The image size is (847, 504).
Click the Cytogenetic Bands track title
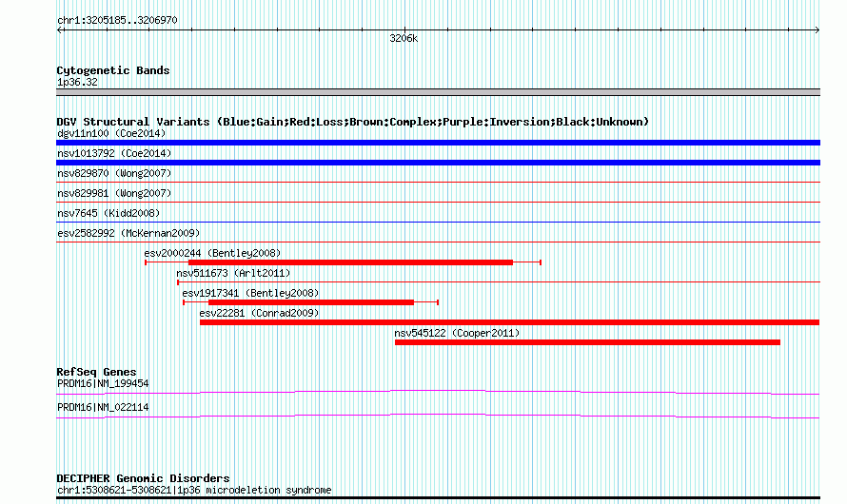[113, 70]
